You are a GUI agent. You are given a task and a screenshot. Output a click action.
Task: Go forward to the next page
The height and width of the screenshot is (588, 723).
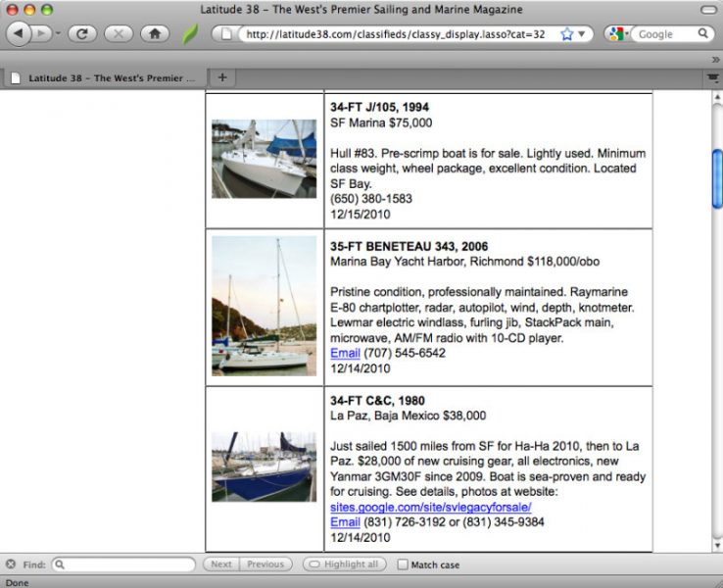point(42,33)
